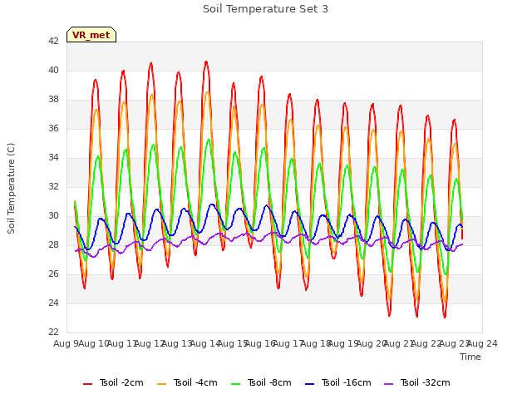Click the Aug 14 x-axis tick label

[x=205, y=343]
